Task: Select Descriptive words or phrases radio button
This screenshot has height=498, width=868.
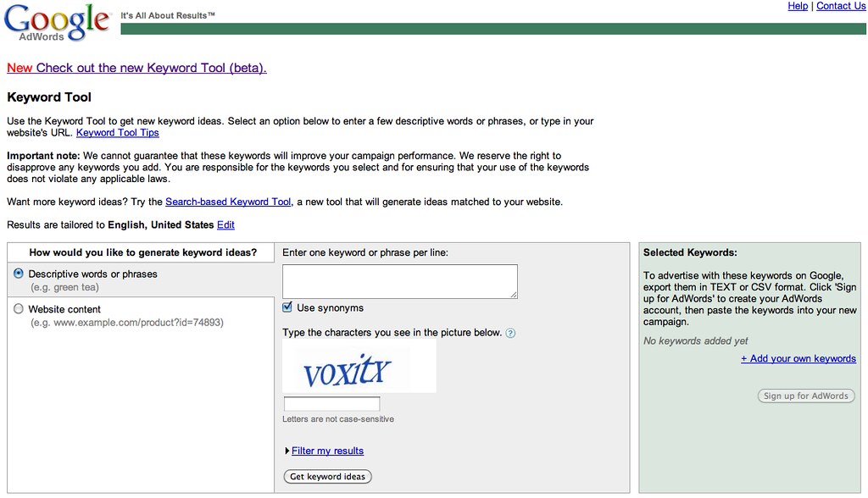Action: coord(19,274)
